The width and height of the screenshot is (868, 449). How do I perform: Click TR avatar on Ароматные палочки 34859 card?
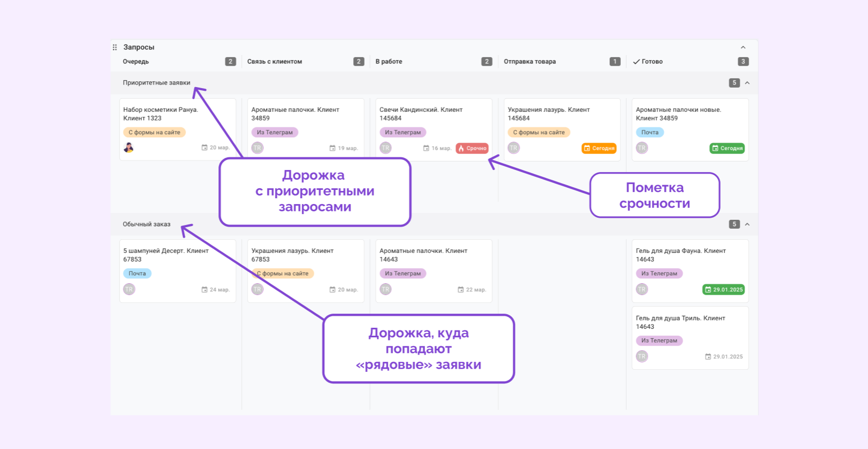pyautogui.click(x=257, y=148)
